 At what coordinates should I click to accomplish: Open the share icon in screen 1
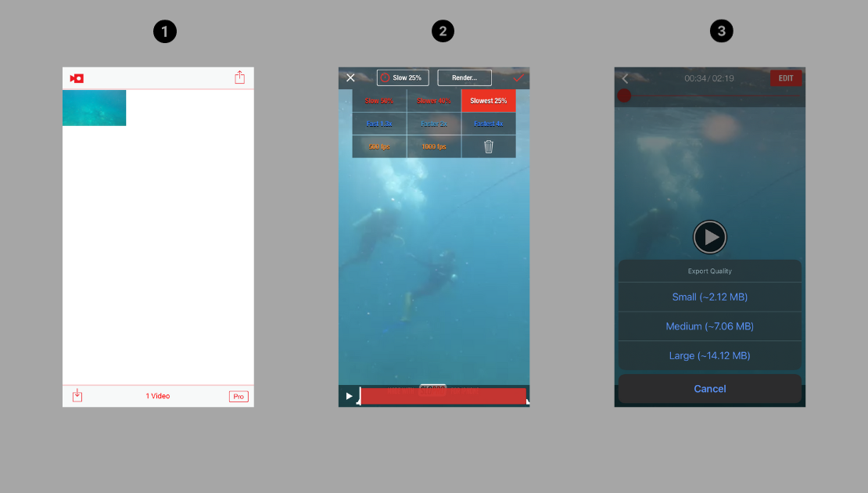[240, 77]
